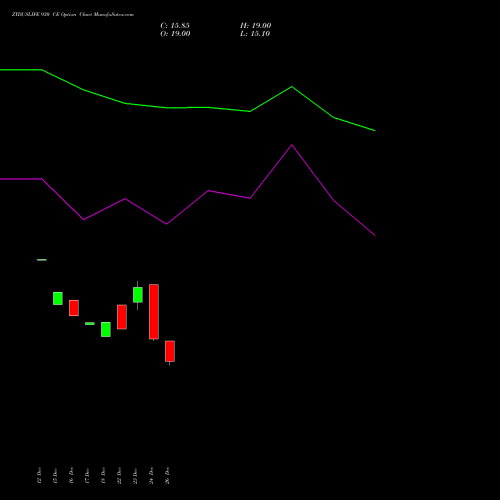Screen dimensions: 500x500
Task: Click the green line's late peak
Action: pos(292,87)
